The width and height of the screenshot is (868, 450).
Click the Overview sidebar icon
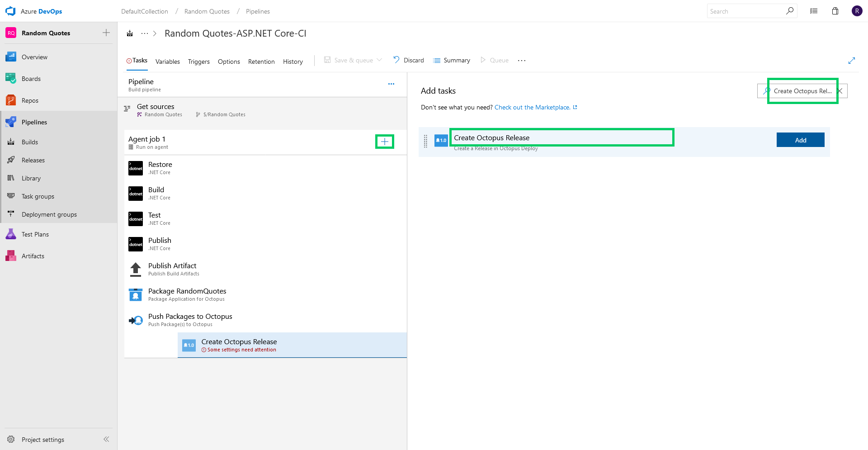point(11,57)
